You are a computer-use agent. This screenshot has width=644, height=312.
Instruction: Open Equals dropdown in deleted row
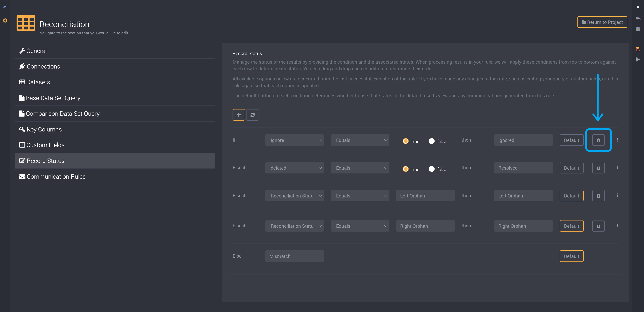point(360,168)
